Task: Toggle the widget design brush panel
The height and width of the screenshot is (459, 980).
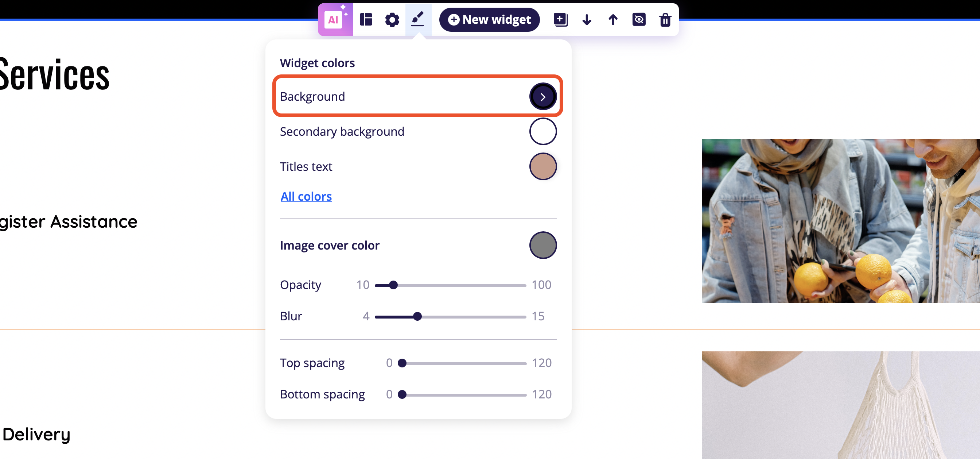Action: pyautogui.click(x=418, y=20)
